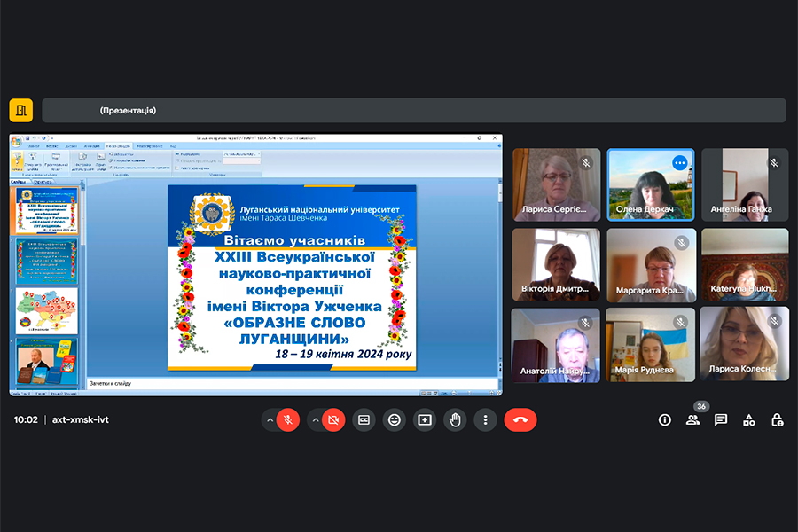
Task: Open host controls lock icon
Action: click(x=777, y=420)
